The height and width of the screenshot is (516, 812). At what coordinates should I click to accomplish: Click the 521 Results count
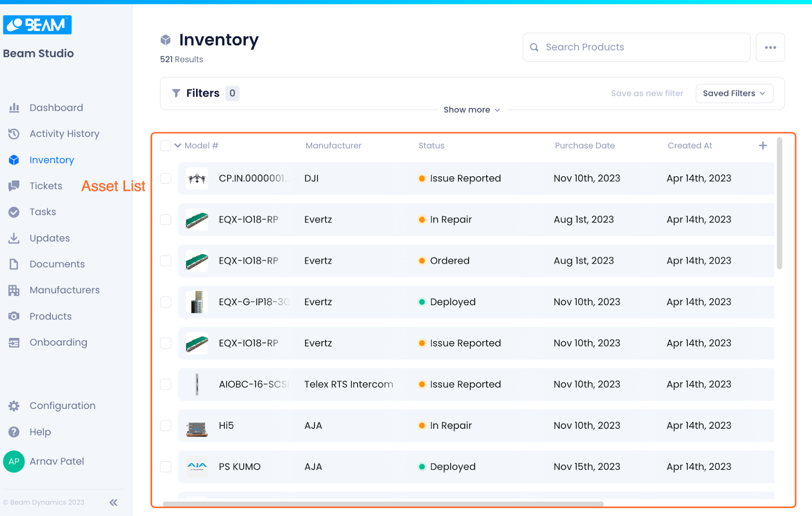coord(182,59)
